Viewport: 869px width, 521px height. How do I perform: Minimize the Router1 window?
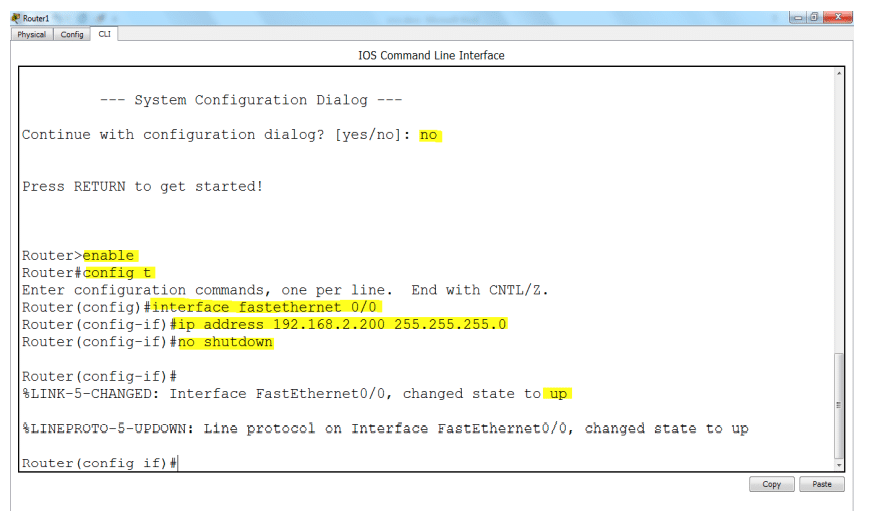click(x=798, y=17)
